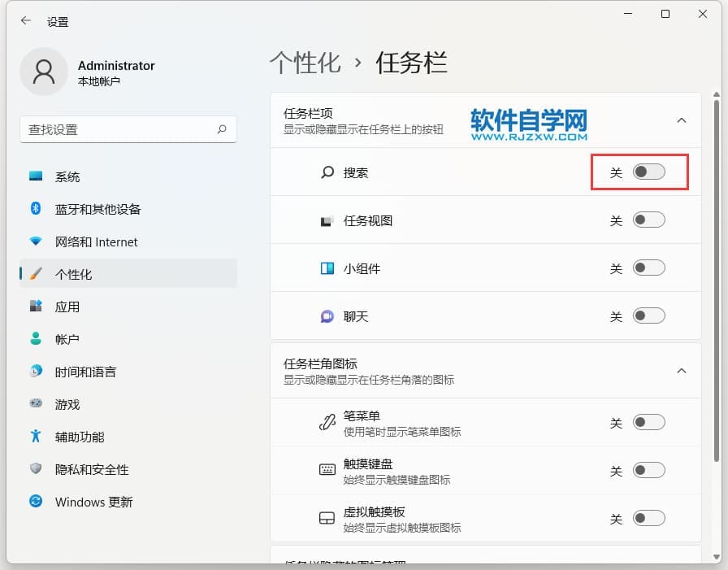The height and width of the screenshot is (570, 728).
Task: Click the back arrow in Settings
Action: (x=26, y=22)
